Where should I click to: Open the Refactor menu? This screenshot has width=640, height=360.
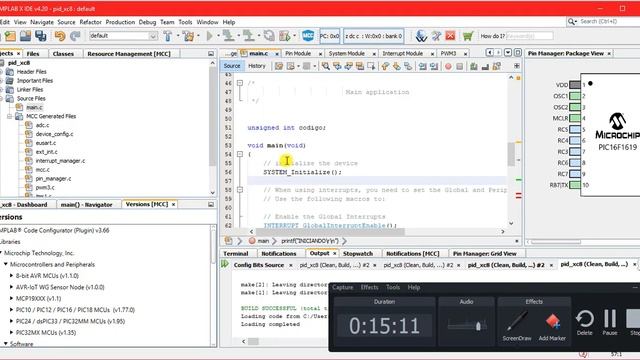pyautogui.click(x=90, y=22)
